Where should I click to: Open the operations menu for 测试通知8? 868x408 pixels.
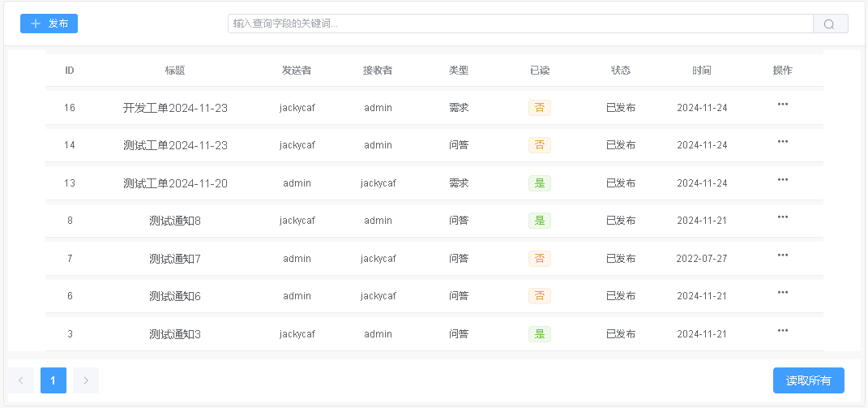(x=782, y=217)
